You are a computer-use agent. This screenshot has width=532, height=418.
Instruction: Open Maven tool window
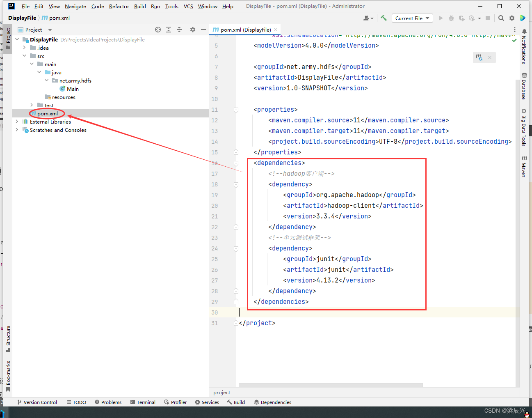(524, 166)
